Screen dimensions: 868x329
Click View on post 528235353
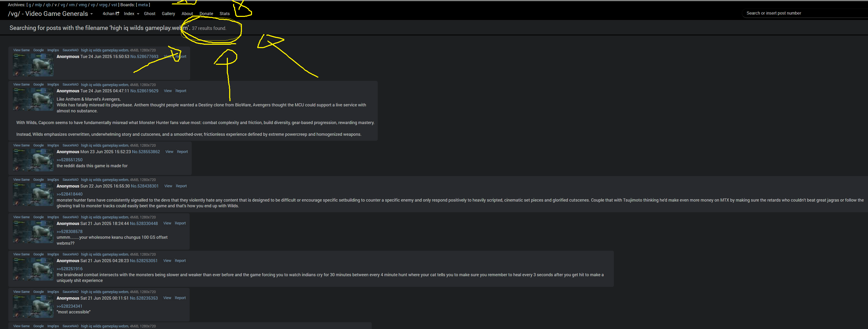pyautogui.click(x=167, y=298)
